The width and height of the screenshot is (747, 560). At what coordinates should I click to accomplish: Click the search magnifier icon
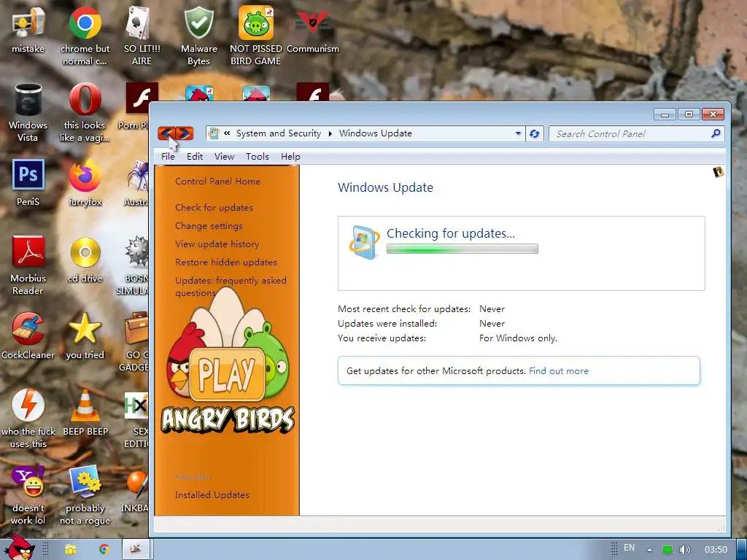(x=716, y=134)
